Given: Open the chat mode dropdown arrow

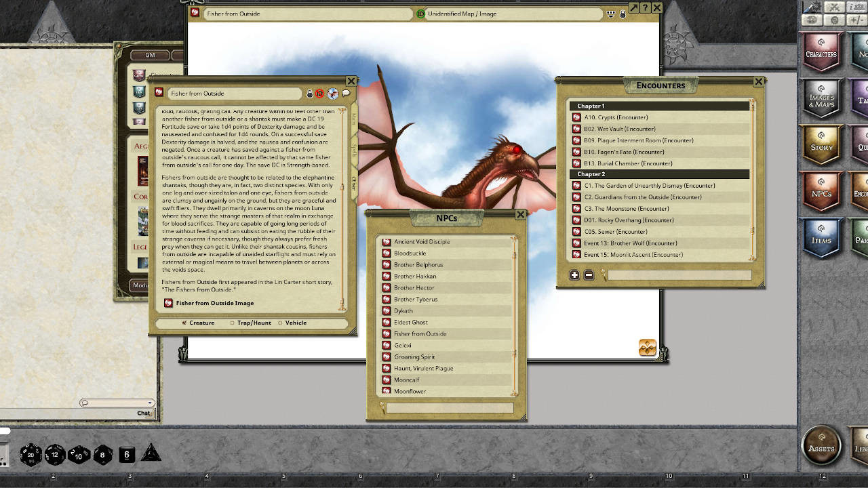Looking at the screenshot, I should pos(151,403).
